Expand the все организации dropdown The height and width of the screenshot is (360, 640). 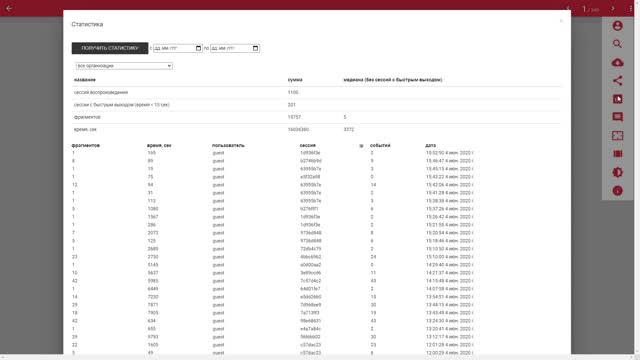coord(124,66)
